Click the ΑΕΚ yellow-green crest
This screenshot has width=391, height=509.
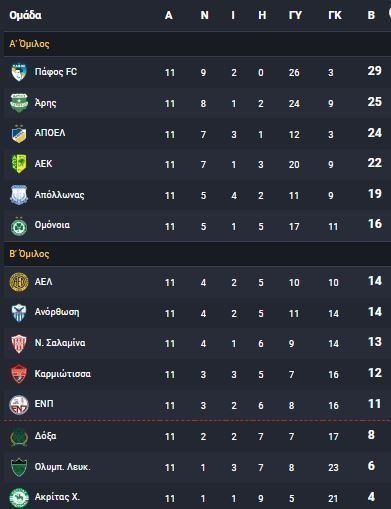(19, 164)
